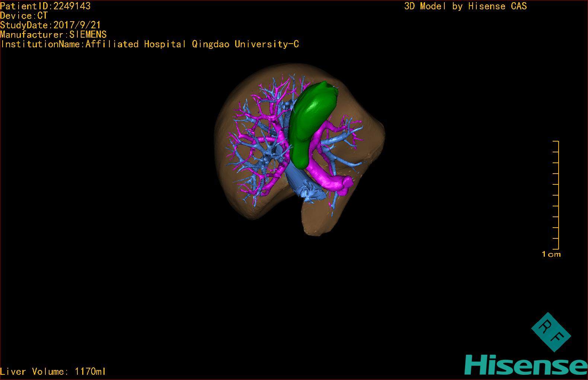Viewport: 588px width, 380px height.
Task: Click the 1cm scale label
Action: (x=551, y=254)
